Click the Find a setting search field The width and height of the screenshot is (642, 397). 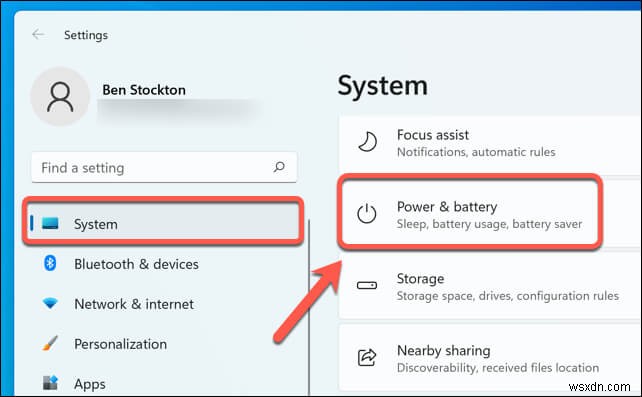[164, 167]
